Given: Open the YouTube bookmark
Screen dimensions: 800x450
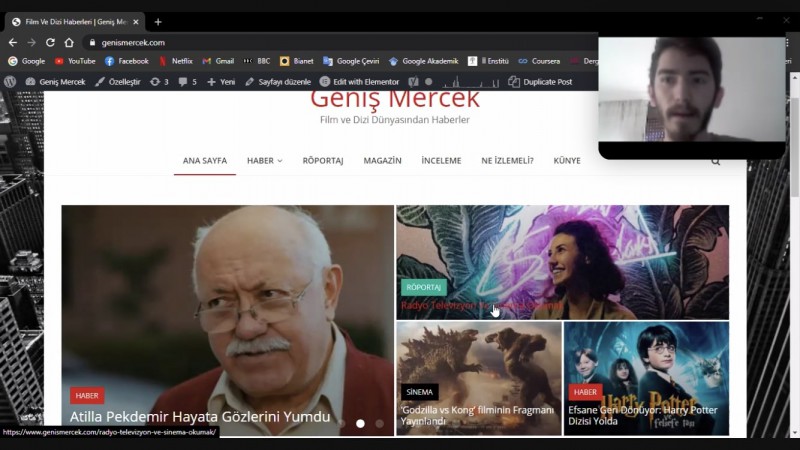Looking at the screenshot, I should (75, 61).
